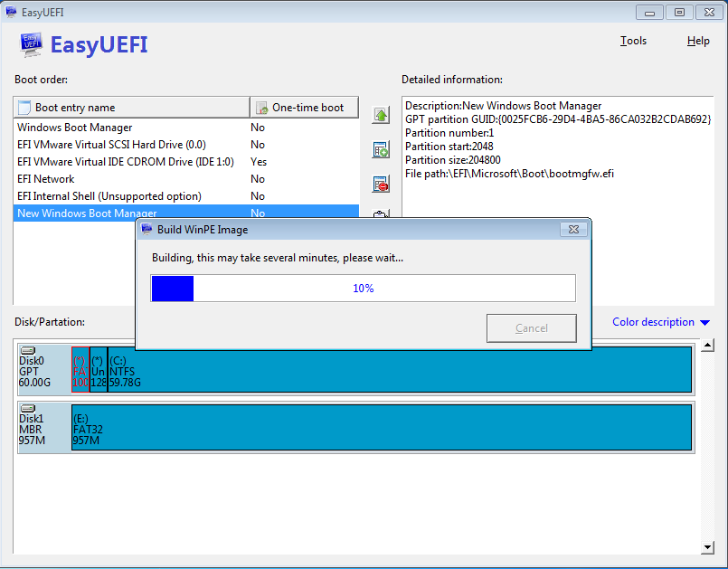Select EFI VMware Virtual SCSI Hard Drive entry
Viewport: 728px width, 569px height.
(186, 145)
